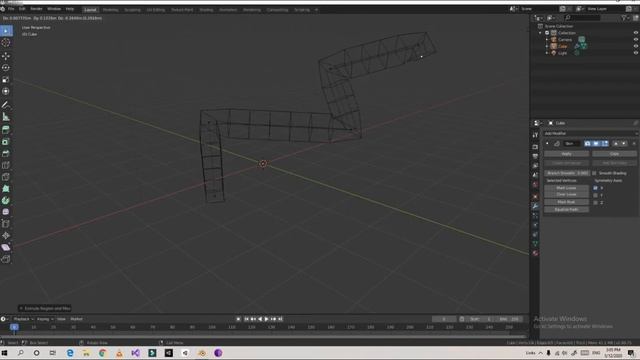
Task: Select the Spin tool
Action: 6,200
